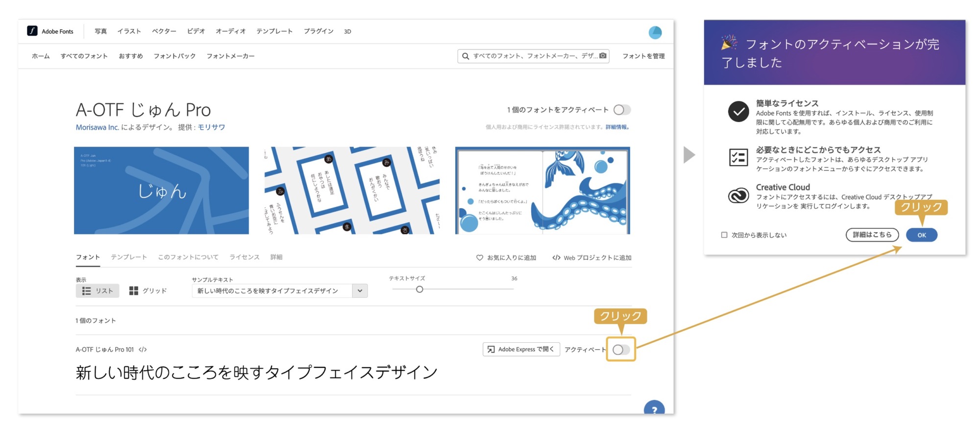Open the Morisawa Inc. designer link

[x=97, y=127]
